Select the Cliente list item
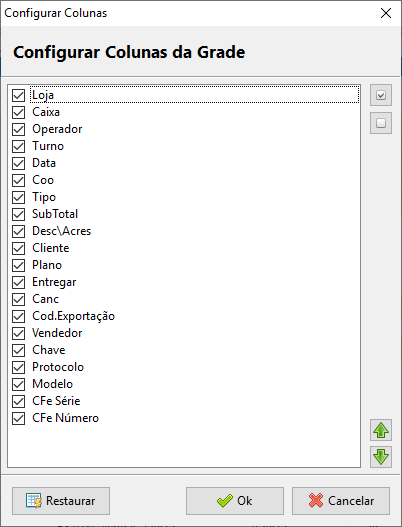The height and width of the screenshot is (527, 402). click(x=51, y=248)
